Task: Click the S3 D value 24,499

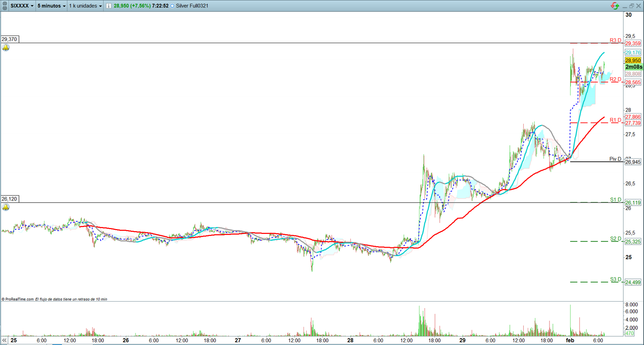Action: pyautogui.click(x=633, y=283)
